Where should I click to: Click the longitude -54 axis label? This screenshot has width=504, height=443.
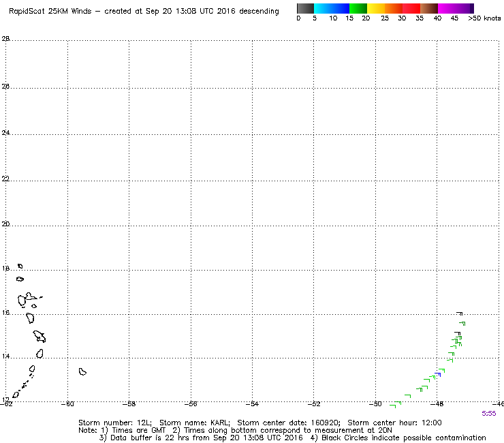pos(252,404)
